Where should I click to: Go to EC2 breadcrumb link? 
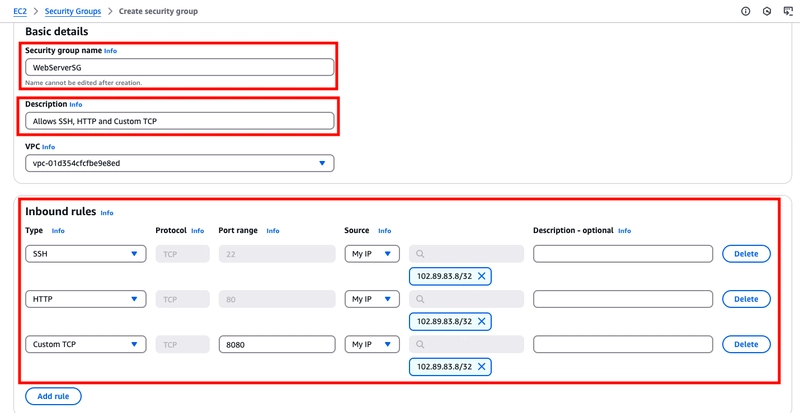pos(20,11)
